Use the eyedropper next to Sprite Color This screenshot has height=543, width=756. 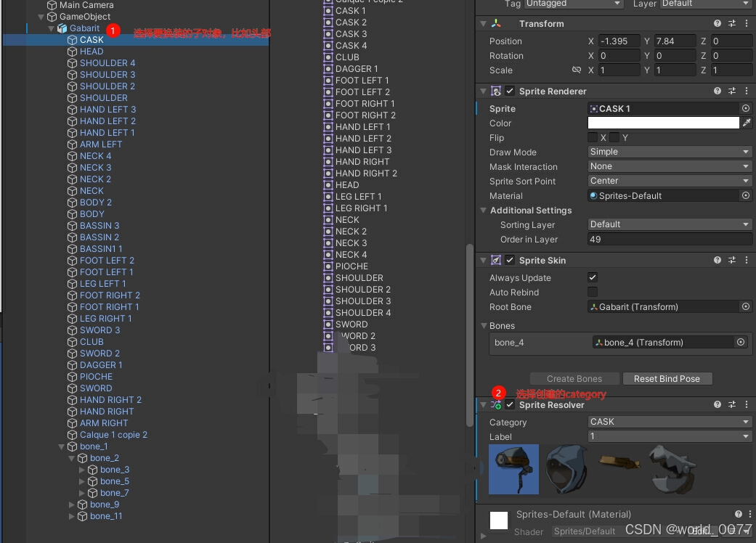pyautogui.click(x=748, y=123)
